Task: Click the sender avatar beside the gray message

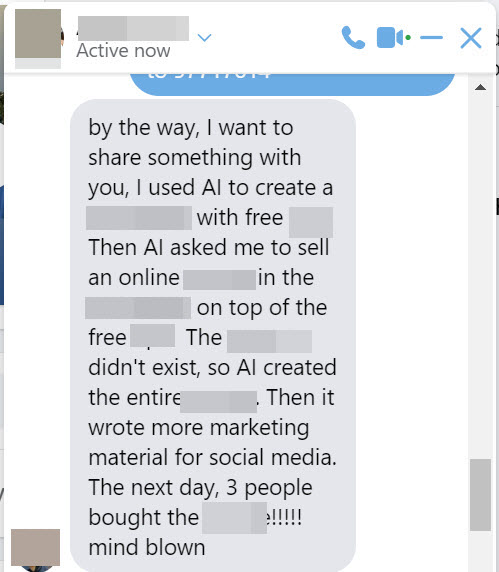Action: [x=35, y=547]
